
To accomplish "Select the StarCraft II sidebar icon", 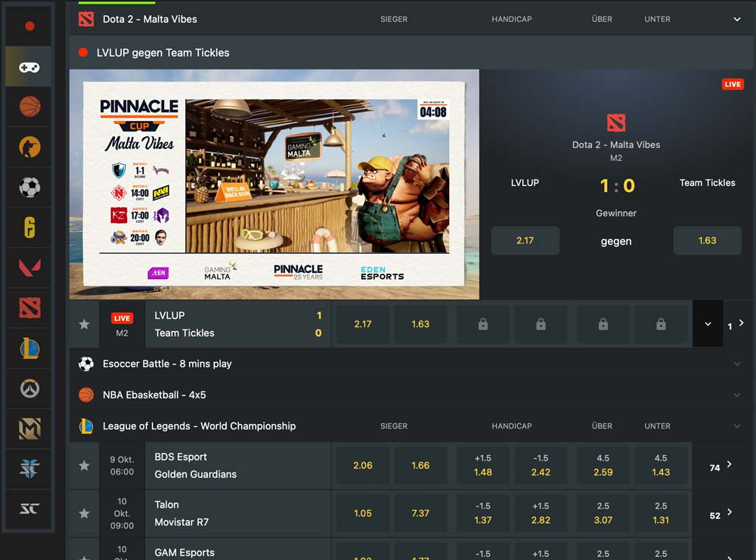I will pos(27,508).
